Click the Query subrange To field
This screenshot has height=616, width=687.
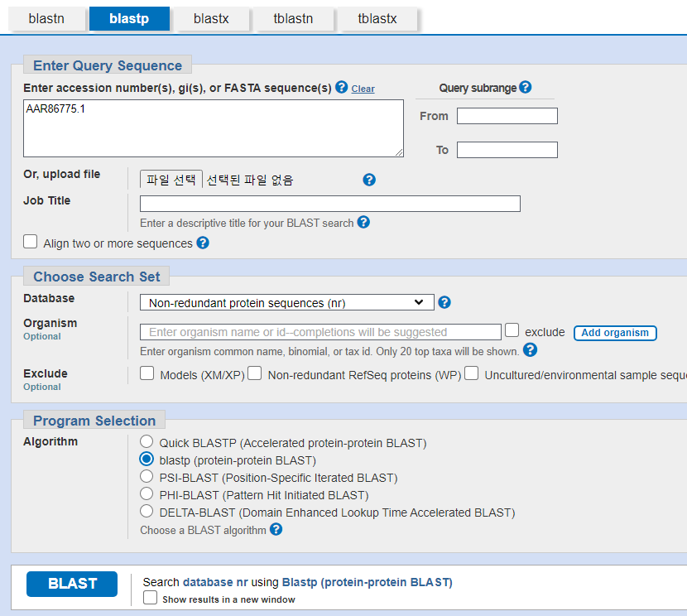[507, 150]
